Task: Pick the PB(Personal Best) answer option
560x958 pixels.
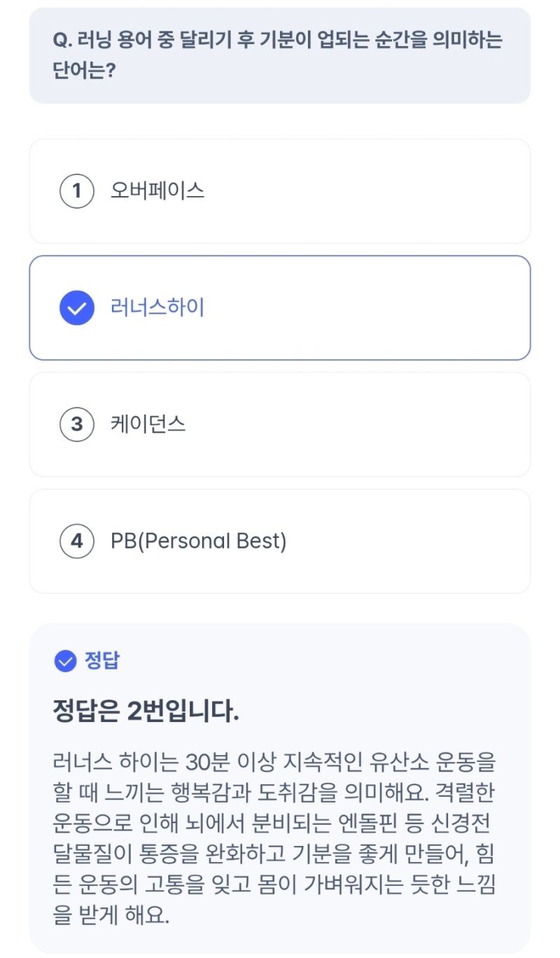Action: tap(199, 541)
